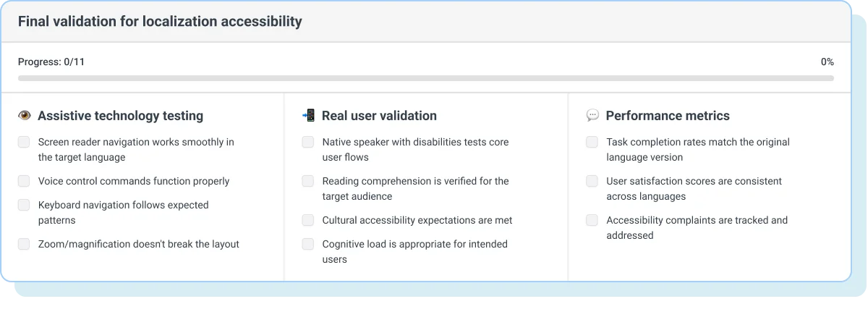Click the Progress: 0/11 label
This screenshot has width=868, height=333.
pos(51,62)
